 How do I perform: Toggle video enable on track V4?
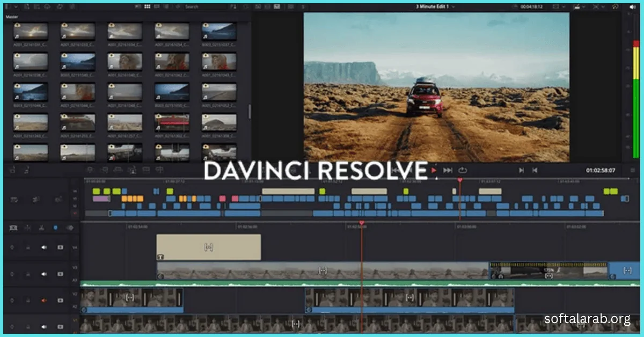[60, 247]
